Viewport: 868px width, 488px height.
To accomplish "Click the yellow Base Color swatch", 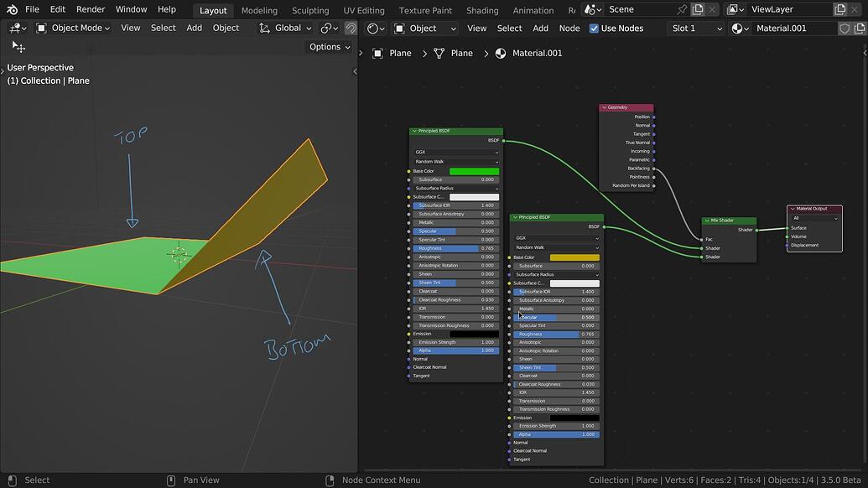I will tap(574, 257).
